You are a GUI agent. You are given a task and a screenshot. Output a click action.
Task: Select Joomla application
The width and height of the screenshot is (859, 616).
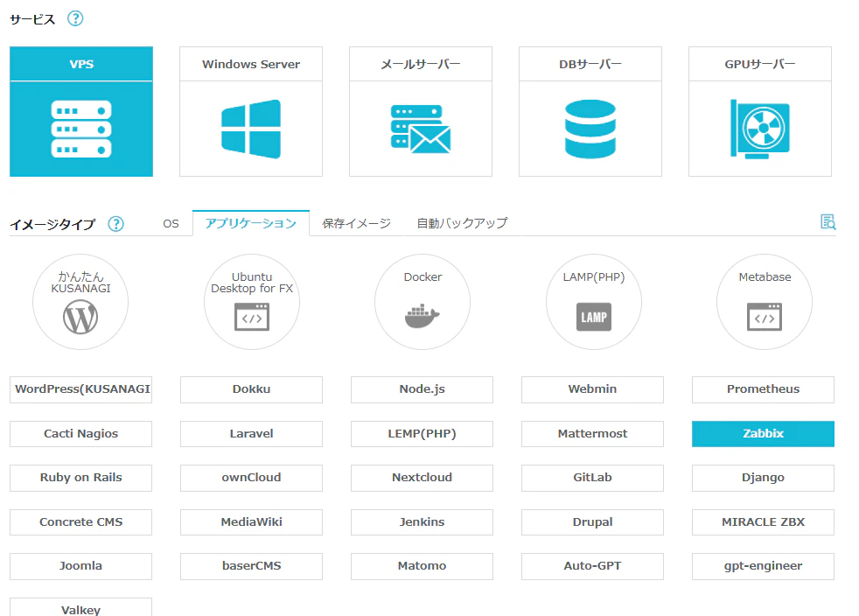81,566
